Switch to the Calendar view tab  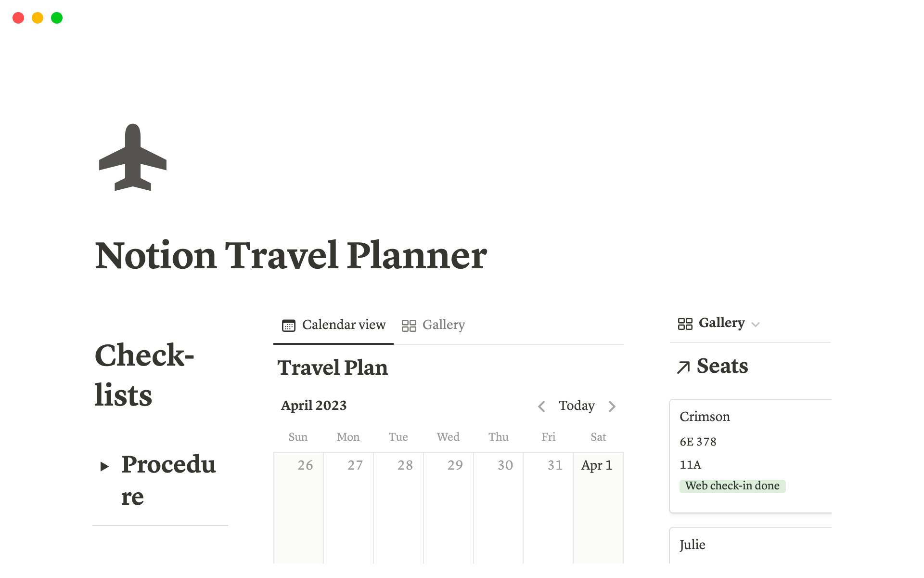coord(344,325)
